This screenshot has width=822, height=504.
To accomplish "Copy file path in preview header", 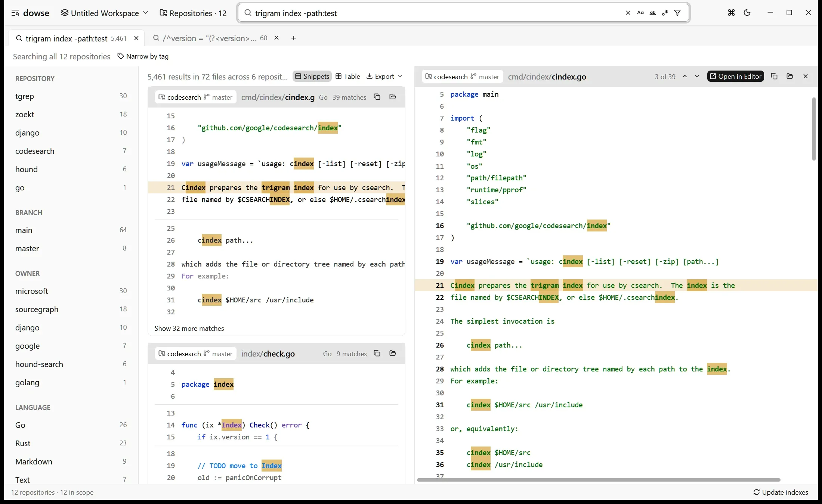I will (x=774, y=77).
